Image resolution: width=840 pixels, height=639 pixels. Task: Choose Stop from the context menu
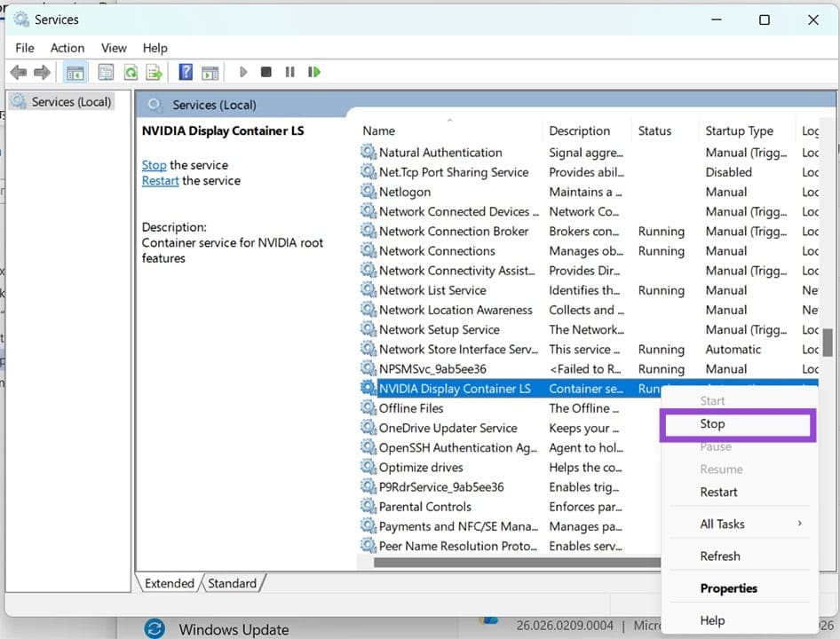[712, 424]
